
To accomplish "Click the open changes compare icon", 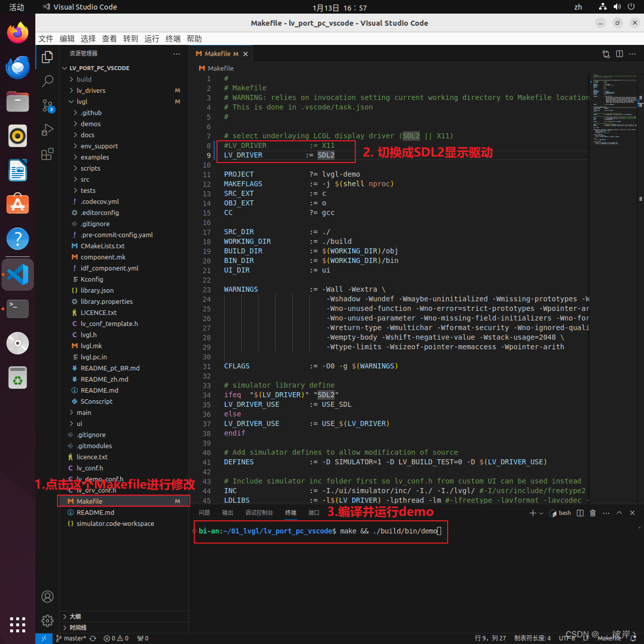I will pos(606,54).
